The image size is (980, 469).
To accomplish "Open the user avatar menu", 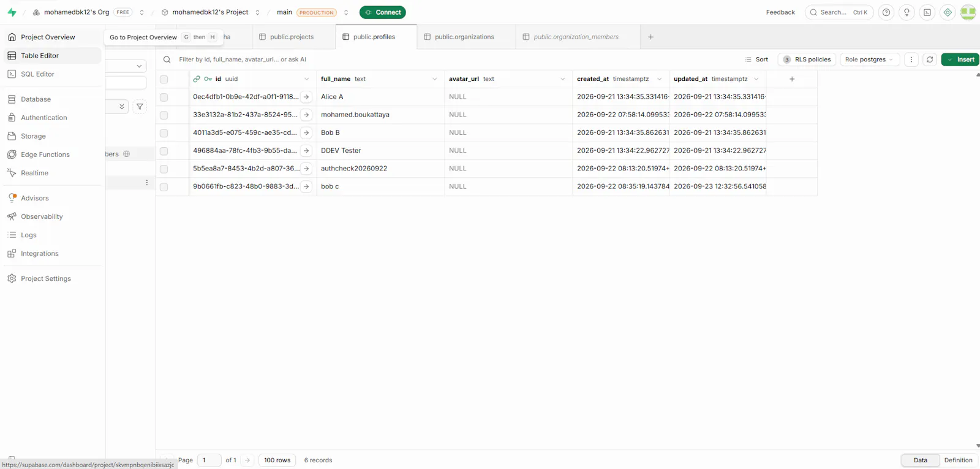I will (x=968, y=12).
